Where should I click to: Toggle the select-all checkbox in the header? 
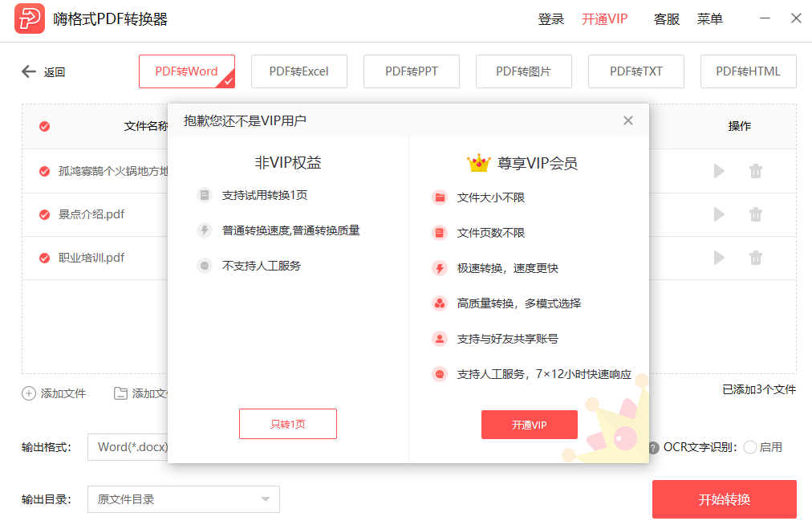(x=44, y=126)
